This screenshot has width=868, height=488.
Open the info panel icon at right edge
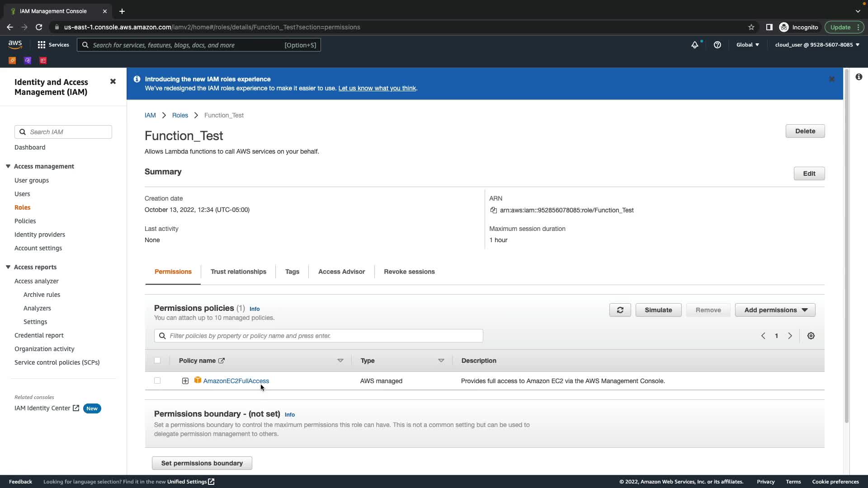(x=859, y=77)
